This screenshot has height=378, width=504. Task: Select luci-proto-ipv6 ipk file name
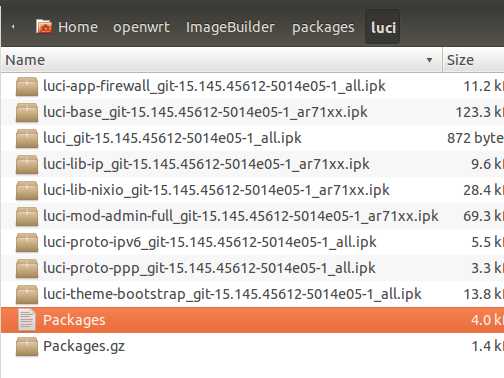pyautogui.click(x=210, y=242)
